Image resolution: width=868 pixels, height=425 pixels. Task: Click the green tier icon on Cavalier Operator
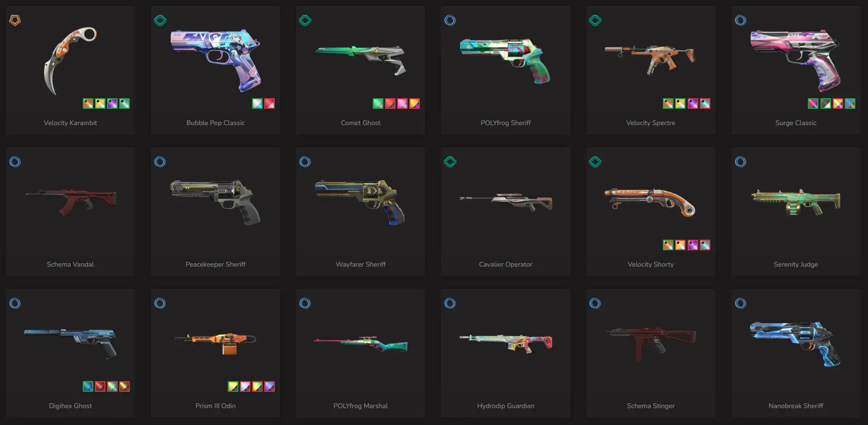tap(450, 162)
